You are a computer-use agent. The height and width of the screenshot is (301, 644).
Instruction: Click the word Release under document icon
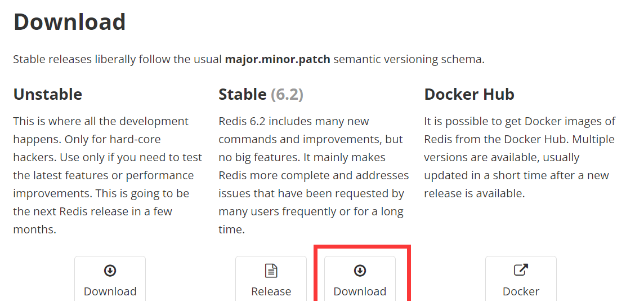(271, 291)
